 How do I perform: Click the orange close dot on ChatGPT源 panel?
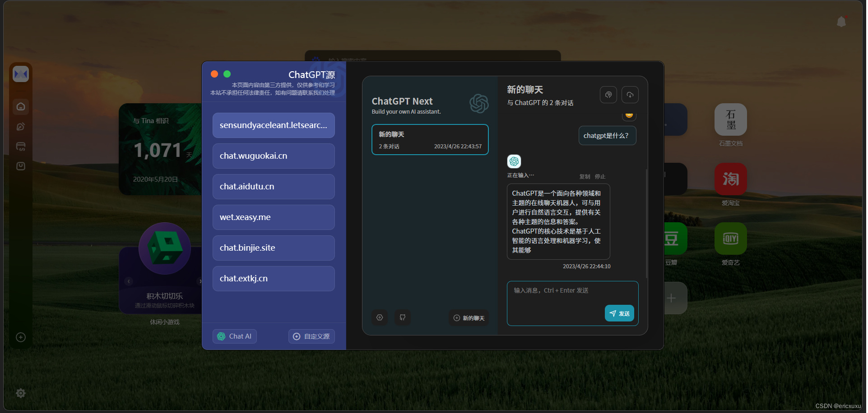214,74
